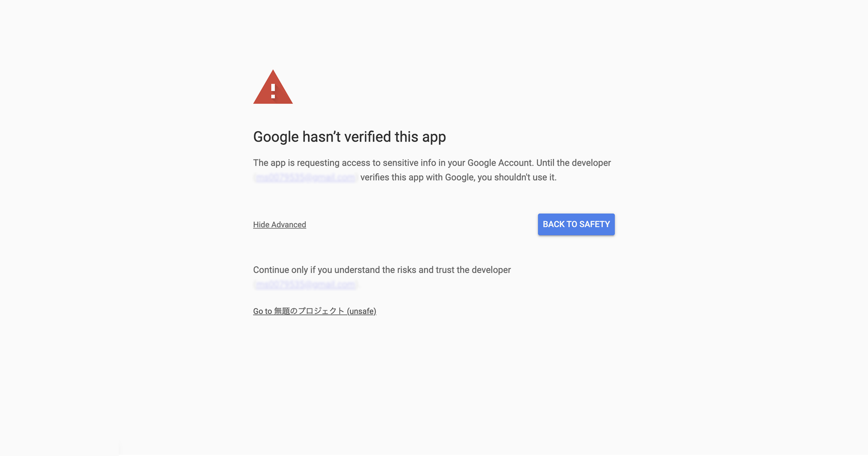Click the heading Google hasn't verified this app
Viewport: 868px width, 456px height.
pos(349,137)
